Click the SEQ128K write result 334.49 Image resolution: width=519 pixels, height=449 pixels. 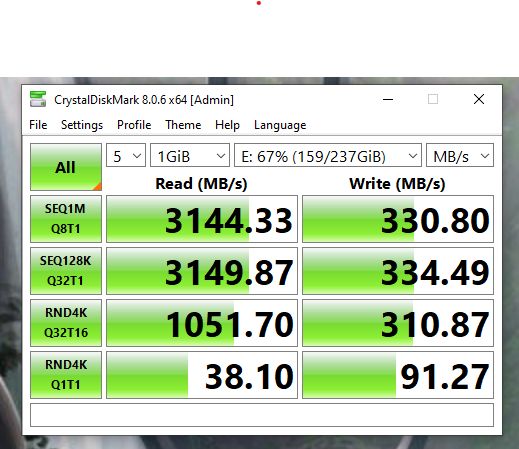pyautogui.click(x=398, y=271)
